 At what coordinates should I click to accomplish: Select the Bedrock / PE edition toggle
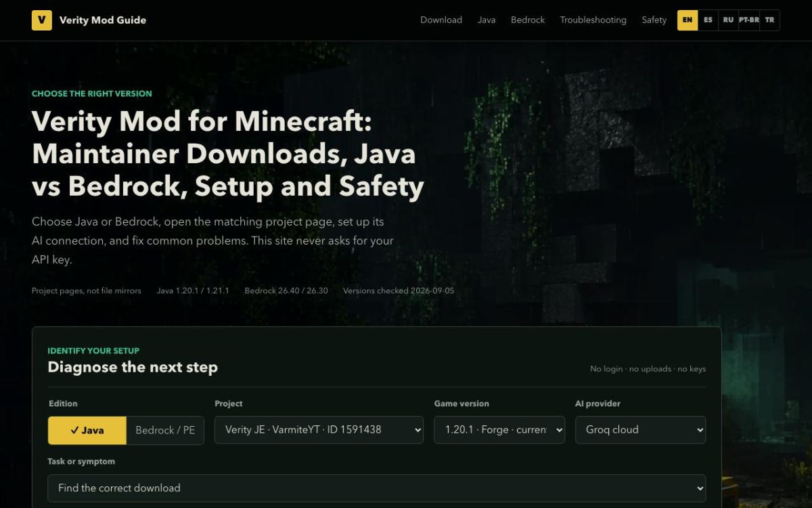pos(165,430)
